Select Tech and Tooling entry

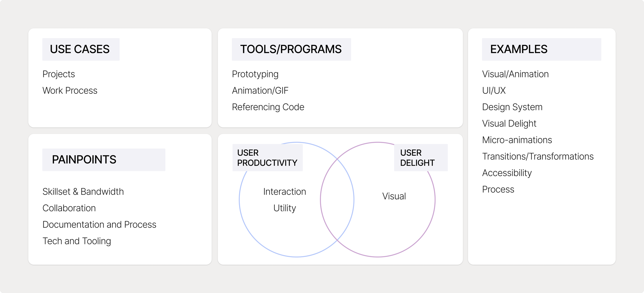click(x=77, y=241)
